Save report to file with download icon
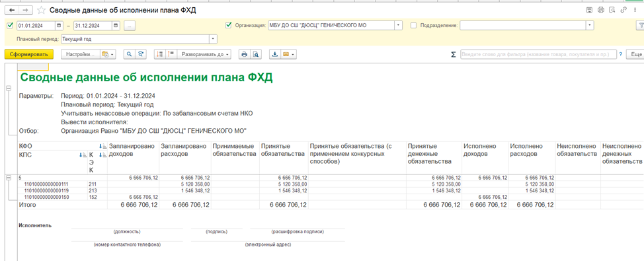The height and width of the screenshot is (261, 644). (275, 54)
